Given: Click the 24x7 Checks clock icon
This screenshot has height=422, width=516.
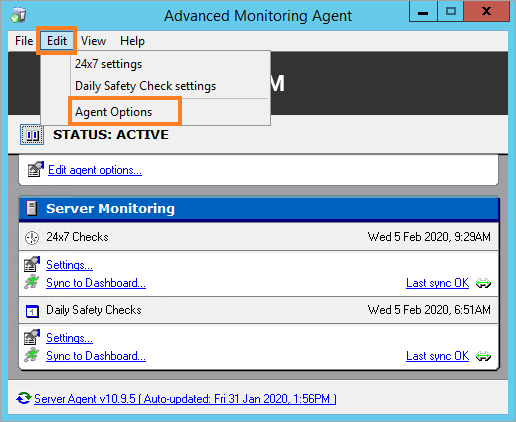Looking at the screenshot, I should tap(32, 238).
